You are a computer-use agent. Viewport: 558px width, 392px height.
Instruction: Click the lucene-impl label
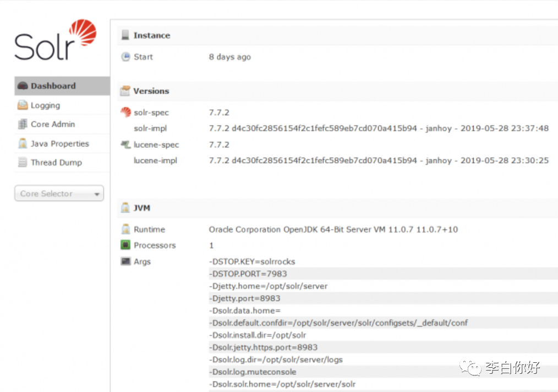point(155,161)
